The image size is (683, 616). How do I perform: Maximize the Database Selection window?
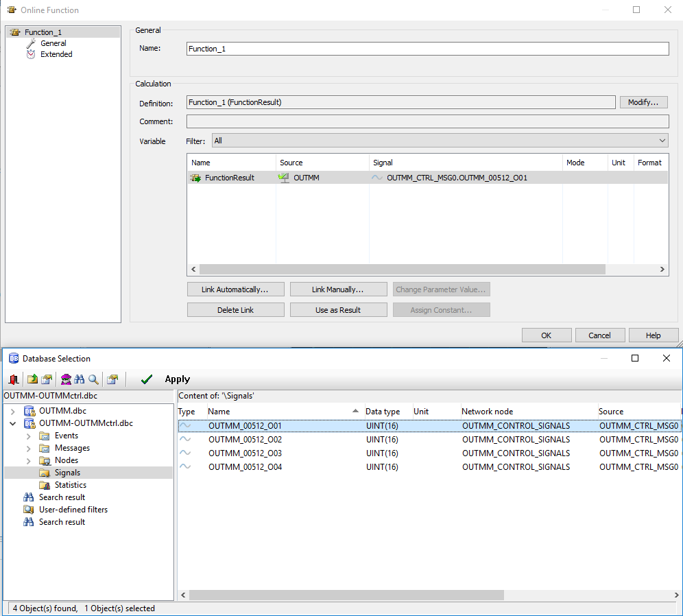(x=635, y=358)
